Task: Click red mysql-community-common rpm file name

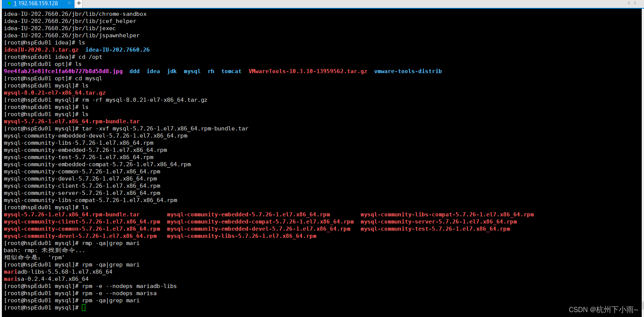Action: pos(82,229)
